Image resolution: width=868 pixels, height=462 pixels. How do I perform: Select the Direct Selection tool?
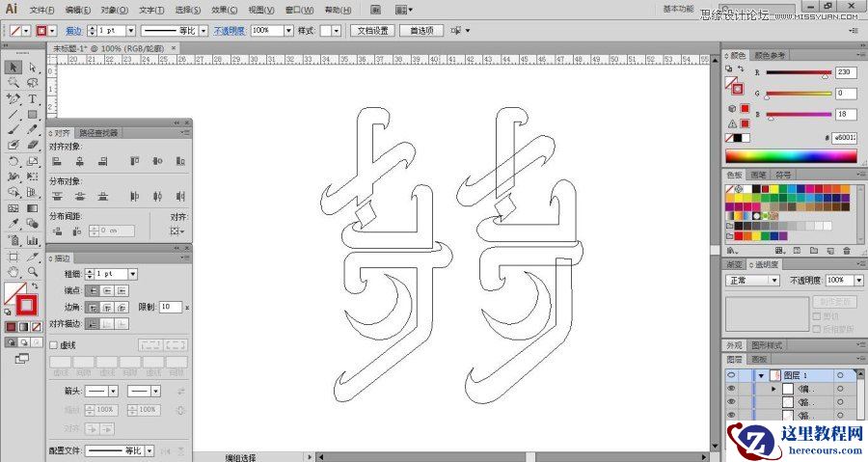pos(32,67)
